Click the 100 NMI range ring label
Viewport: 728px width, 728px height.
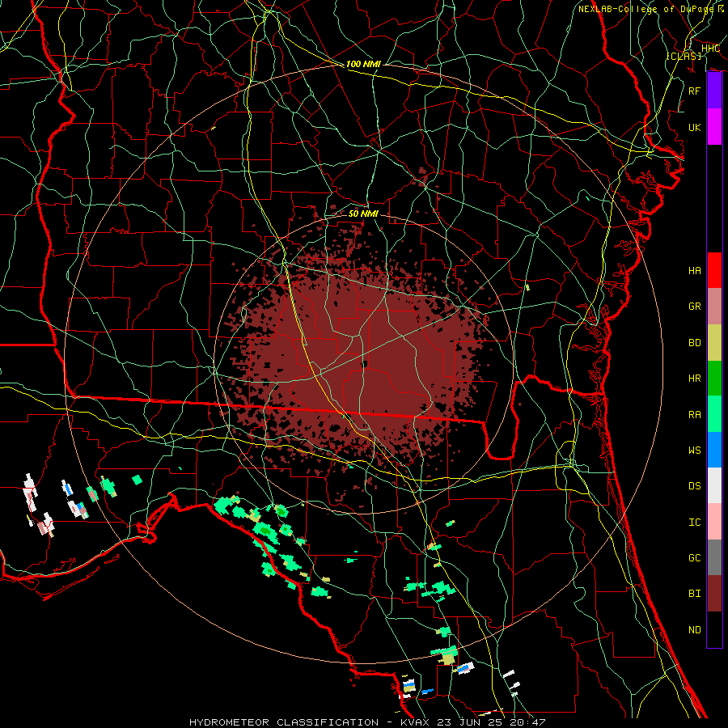pos(363,64)
